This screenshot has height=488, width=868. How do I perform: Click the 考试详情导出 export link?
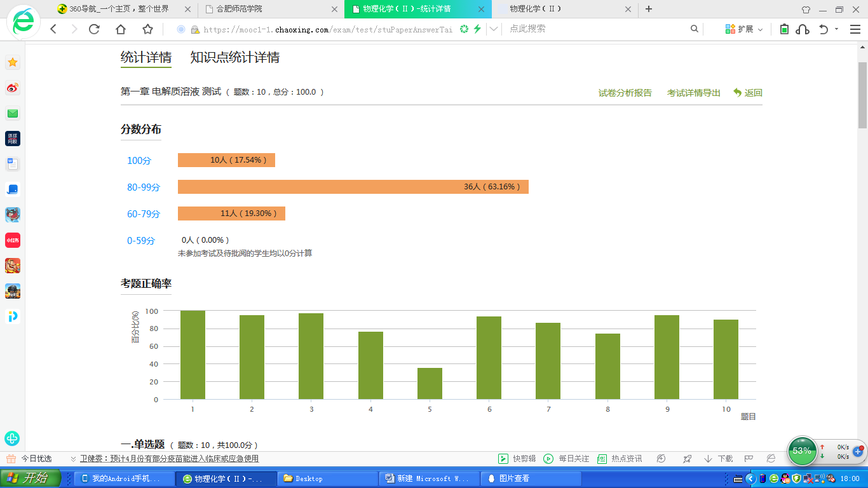pos(693,93)
